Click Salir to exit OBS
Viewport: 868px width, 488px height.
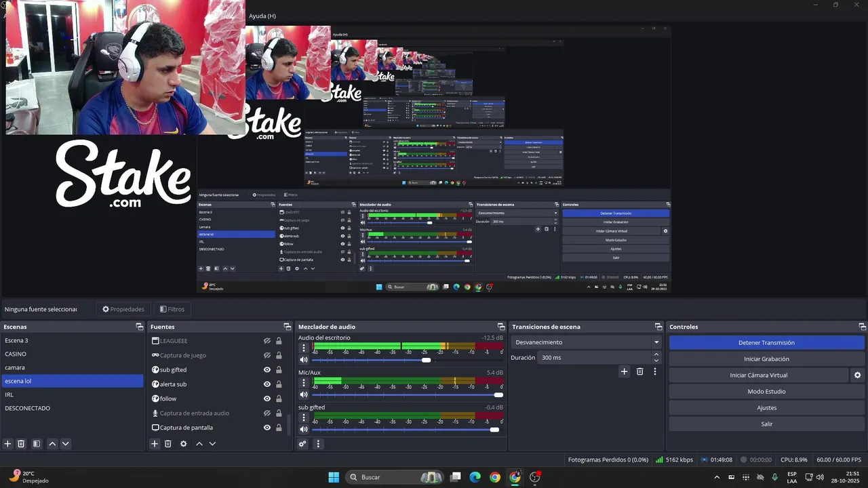[x=766, y=424]
